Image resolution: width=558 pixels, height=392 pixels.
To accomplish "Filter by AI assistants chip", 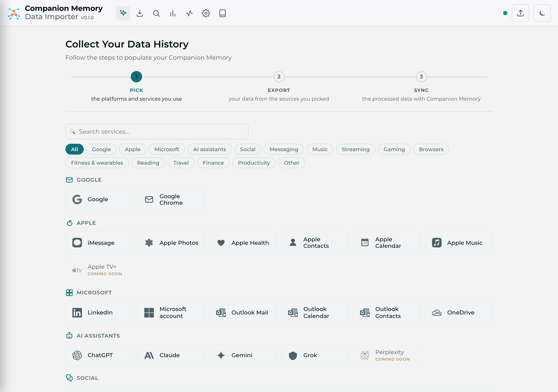I will click(x=209, y=149).
